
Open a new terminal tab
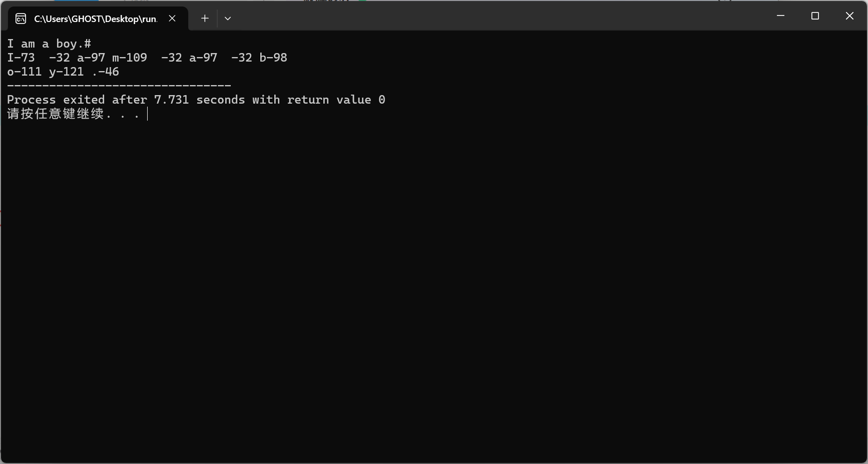coord(205,19)
